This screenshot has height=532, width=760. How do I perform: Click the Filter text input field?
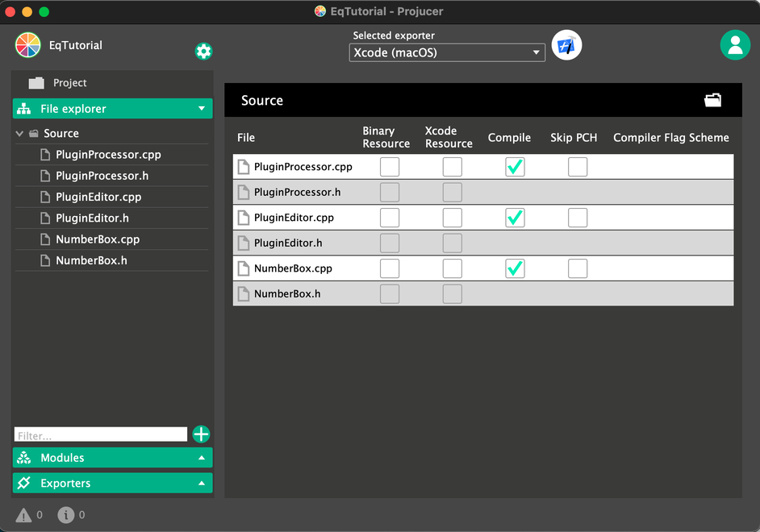101,435
